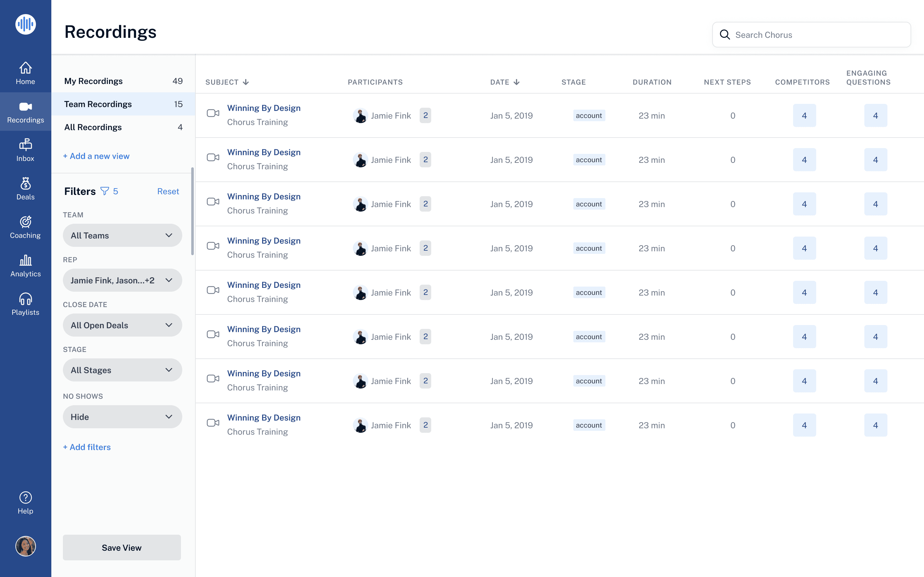Screen dimensions: 924x577
Task: Click the Help question mark icon
Action: [25, 498]
